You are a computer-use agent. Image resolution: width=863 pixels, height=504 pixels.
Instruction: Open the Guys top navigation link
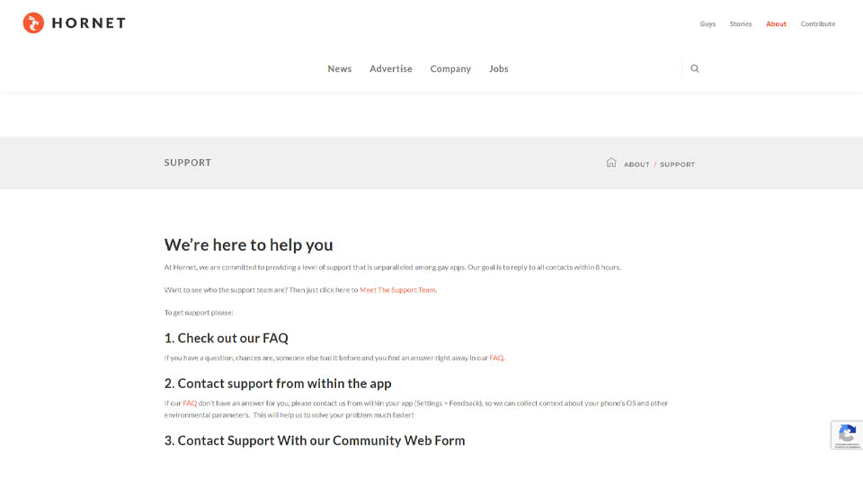click(x=707, y=24)
